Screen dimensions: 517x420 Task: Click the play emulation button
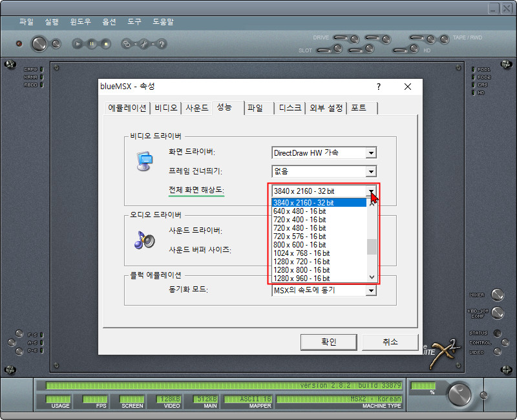point(78,43)
